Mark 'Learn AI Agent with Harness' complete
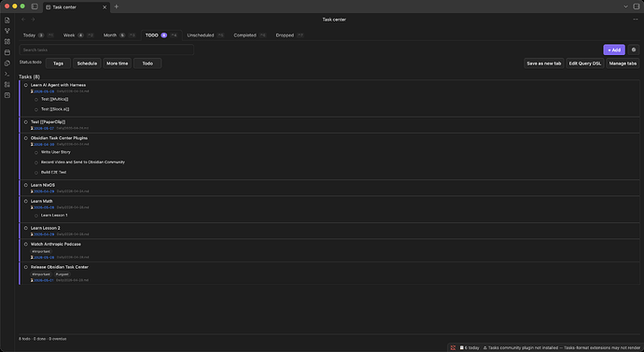 (x=26, y=85)
